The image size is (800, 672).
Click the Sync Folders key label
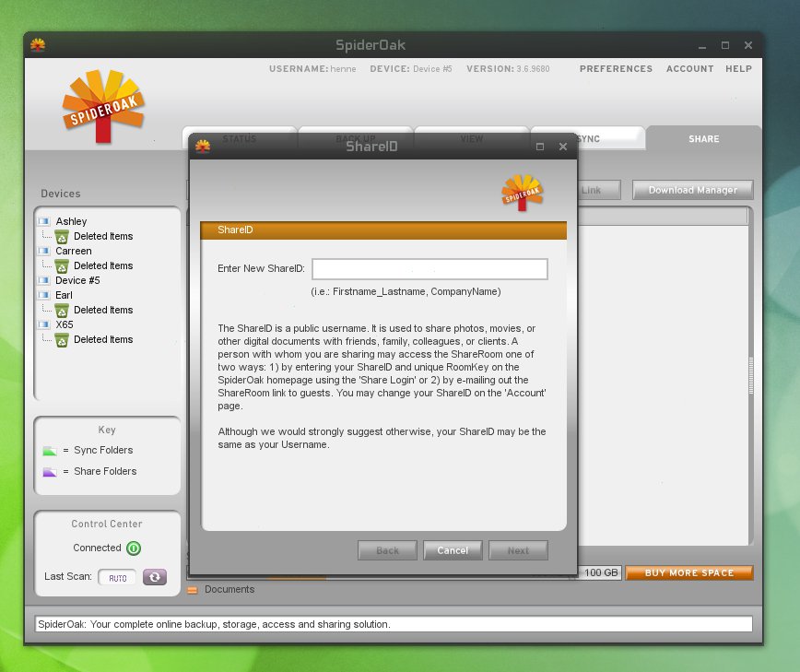[x=103, y=450]
